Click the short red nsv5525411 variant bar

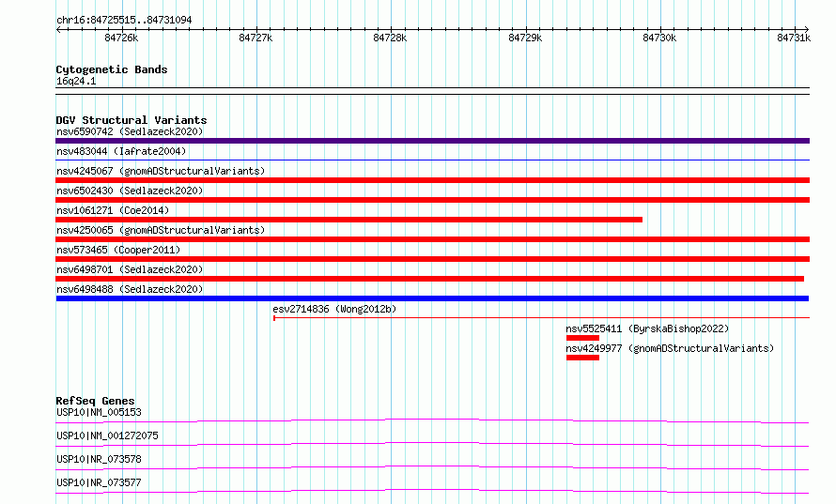click(582, 338)
